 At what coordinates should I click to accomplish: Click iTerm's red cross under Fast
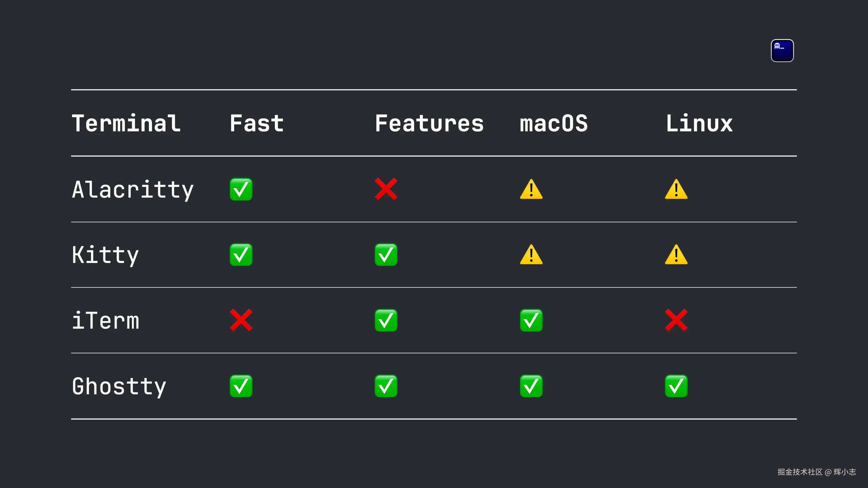pyautogui.click(x=241, y=320)
